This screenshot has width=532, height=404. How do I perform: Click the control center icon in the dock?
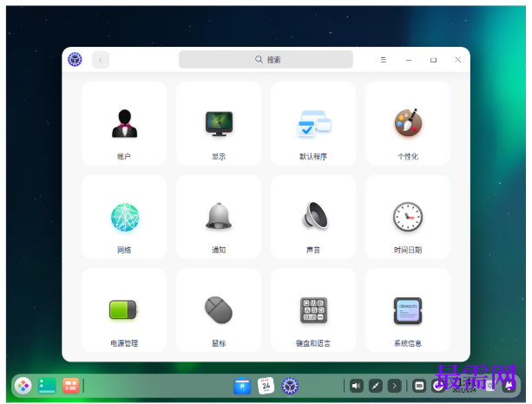tap(290, 386)
